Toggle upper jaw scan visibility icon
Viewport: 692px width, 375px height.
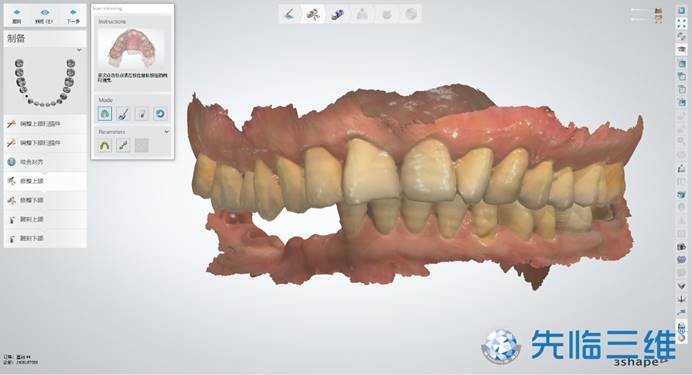658,10
